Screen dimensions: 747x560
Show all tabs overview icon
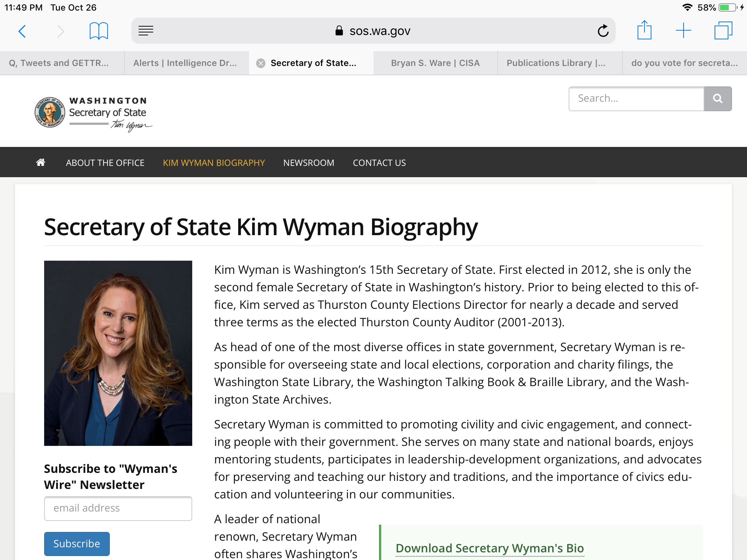pyautogui.click(x=723, y=31)
